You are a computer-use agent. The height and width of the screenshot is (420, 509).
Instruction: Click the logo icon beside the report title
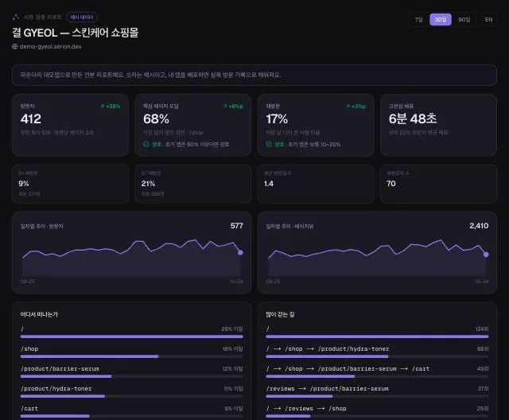coord(16,17)
